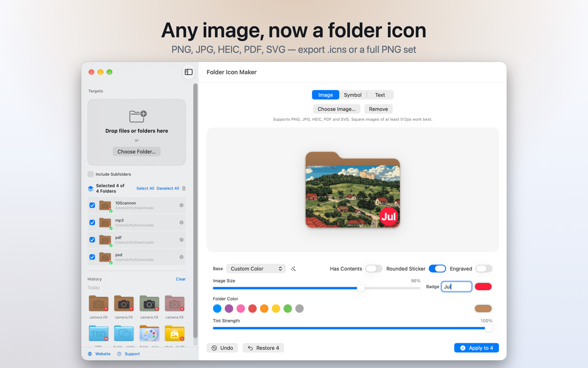
Task: Open the palette folder history icon
Action: 149,333
